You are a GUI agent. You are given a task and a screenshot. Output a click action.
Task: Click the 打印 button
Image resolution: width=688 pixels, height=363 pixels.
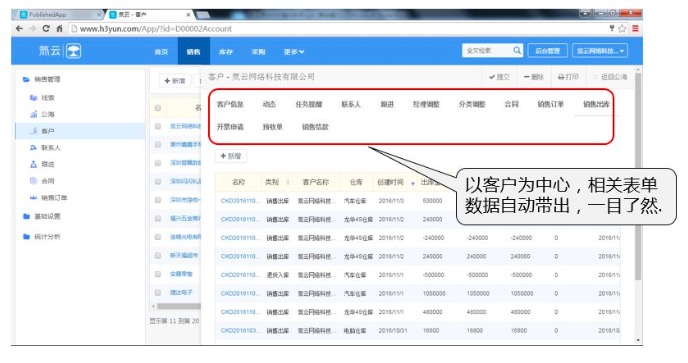click(568, 77)
